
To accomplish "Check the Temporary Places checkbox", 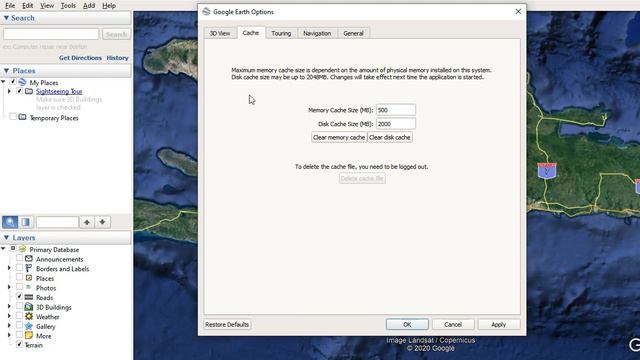I will 13,117.
